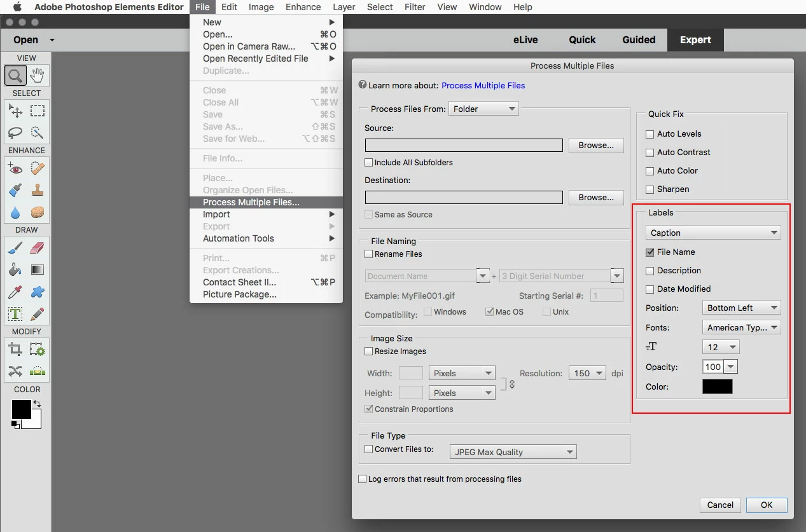The image size is (806, 532).
Task: Open the Enhance menu
Action: [303, 7]
